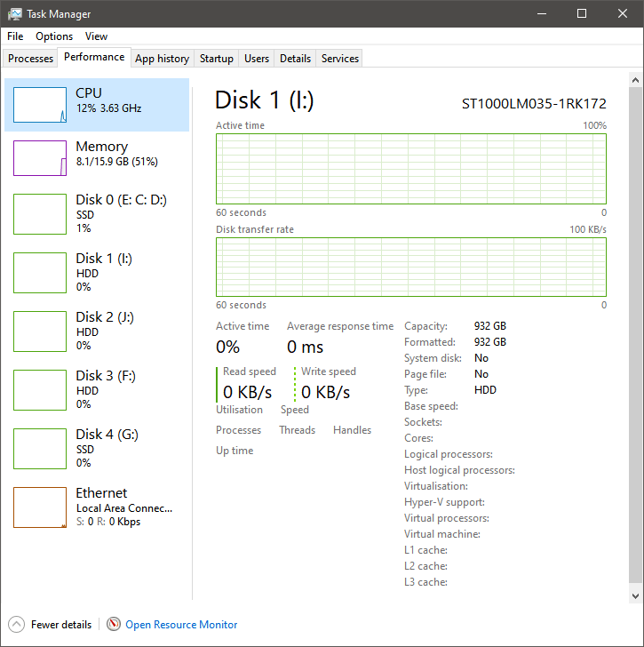Viewport: 644px width, 647px height.
Task: Click the Ethernet label in sidebar
Action: point(101,492)
